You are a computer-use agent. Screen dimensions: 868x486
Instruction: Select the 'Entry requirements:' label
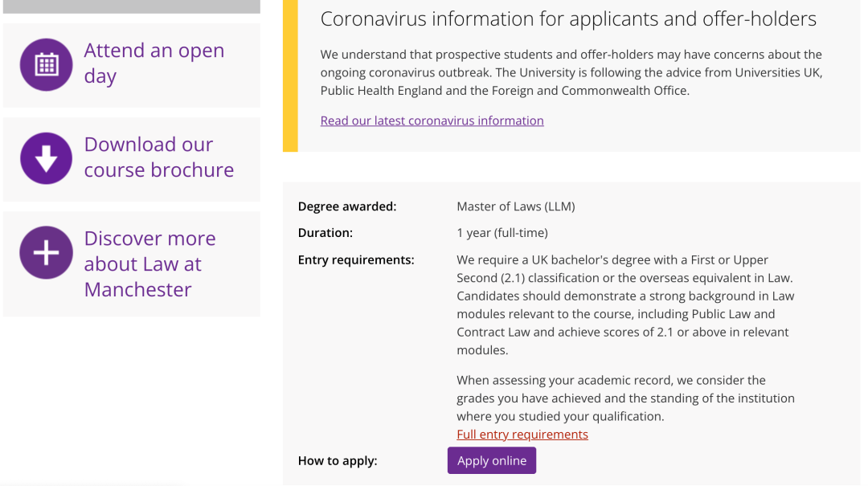[x=356, y=259]
